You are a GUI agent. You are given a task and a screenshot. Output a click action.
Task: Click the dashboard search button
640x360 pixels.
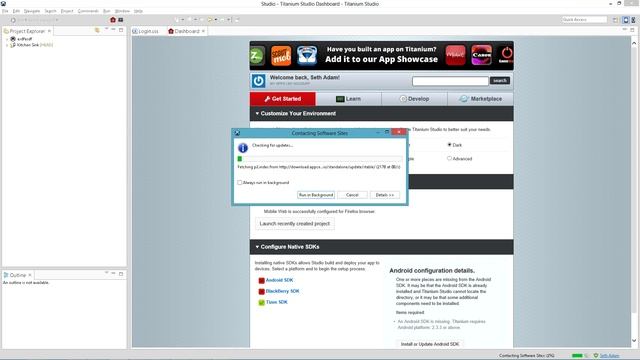point(500,81)
